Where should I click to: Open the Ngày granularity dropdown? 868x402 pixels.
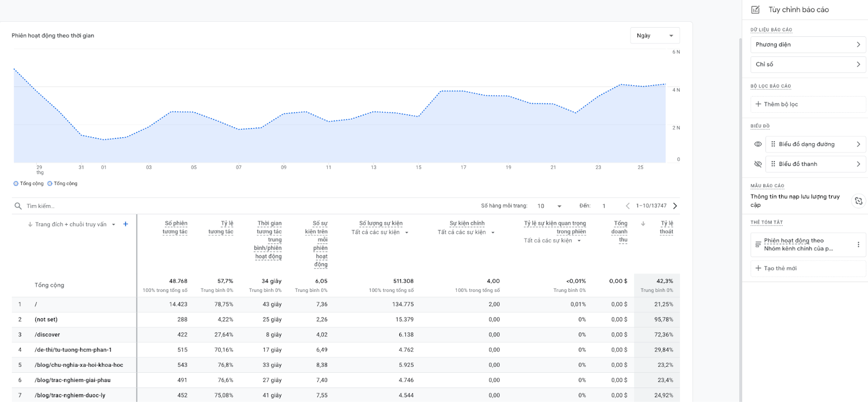tap(655, 36)
